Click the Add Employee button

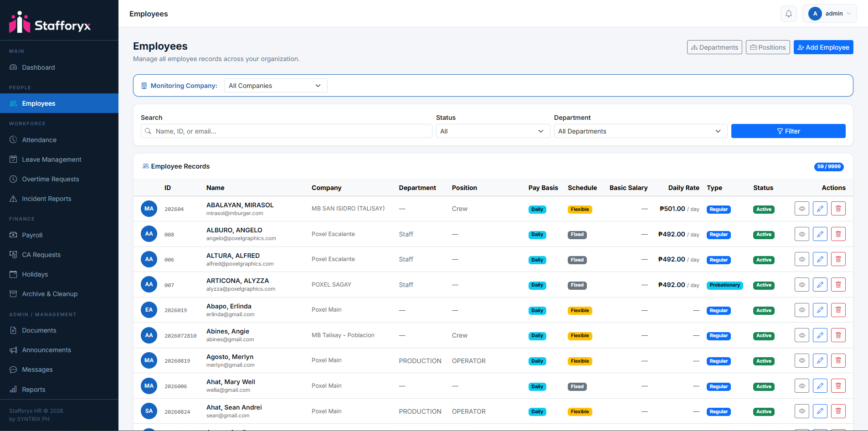pos(823,47)
